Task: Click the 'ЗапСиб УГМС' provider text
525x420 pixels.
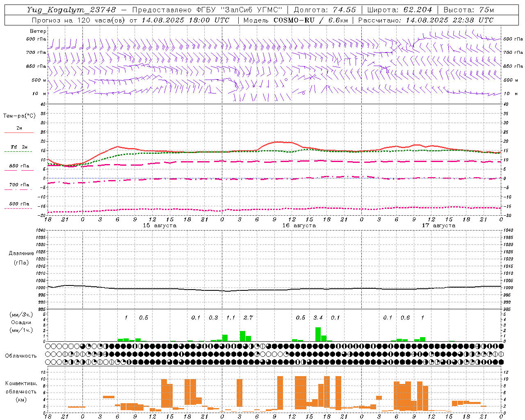Action: [x=252, y=10]
